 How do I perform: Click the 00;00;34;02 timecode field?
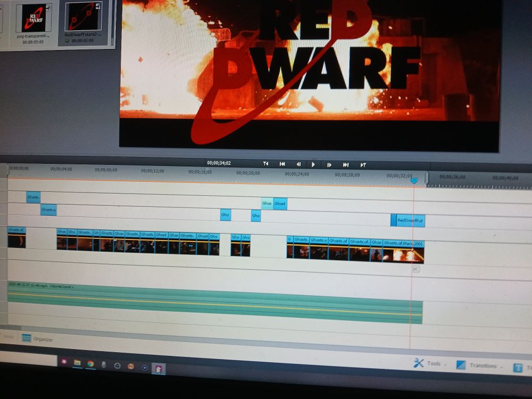click(x=219, y=163)
